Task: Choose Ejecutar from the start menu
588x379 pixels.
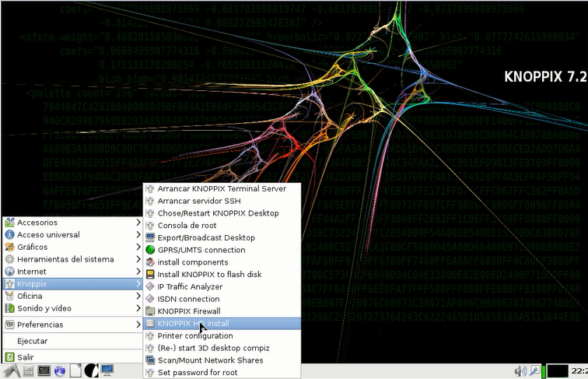Action: pos(72,341)
